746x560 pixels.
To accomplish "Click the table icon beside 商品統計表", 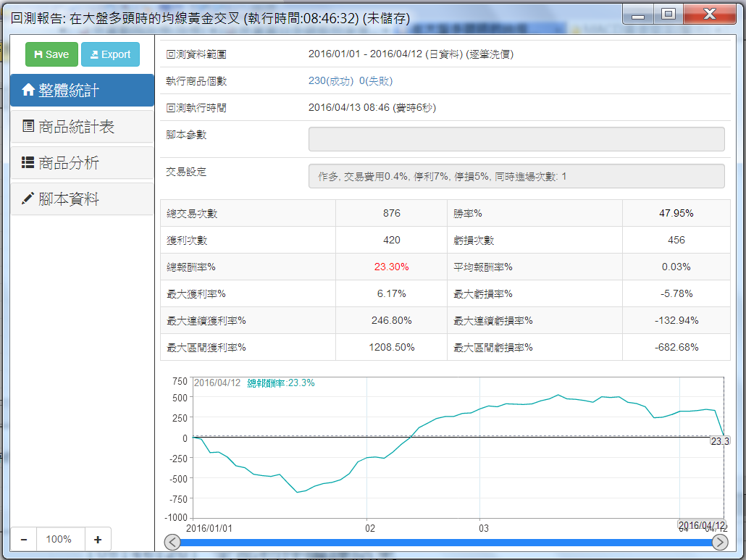I will tap(28, 127).
